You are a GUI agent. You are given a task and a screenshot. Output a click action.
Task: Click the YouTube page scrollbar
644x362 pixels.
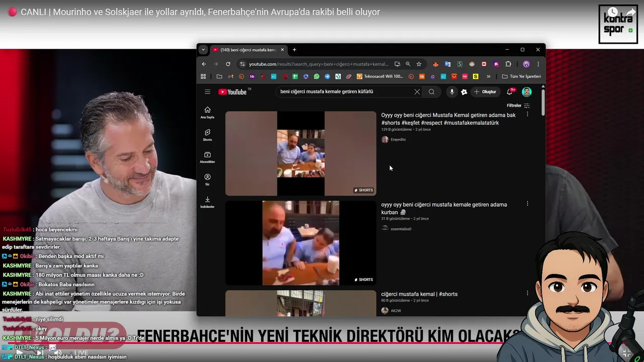(543, 103)
